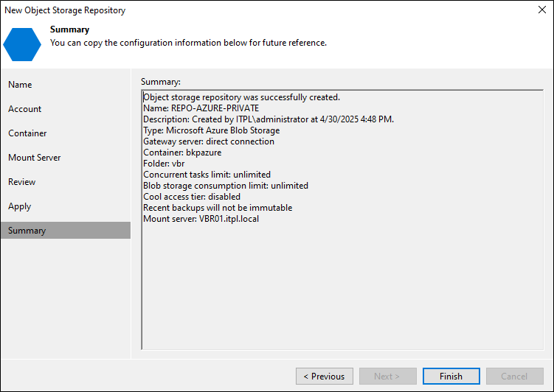Click the Mount server VBR01.itpl.local line
The image size is (554, 392).
pos(201,219)
